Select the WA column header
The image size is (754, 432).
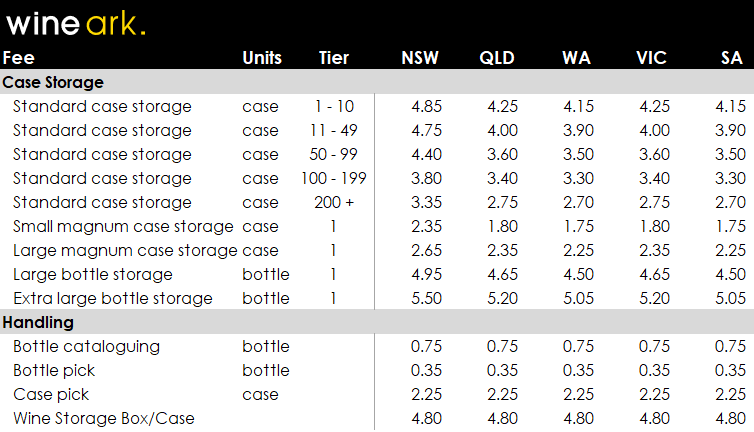(x=576, y=58)
